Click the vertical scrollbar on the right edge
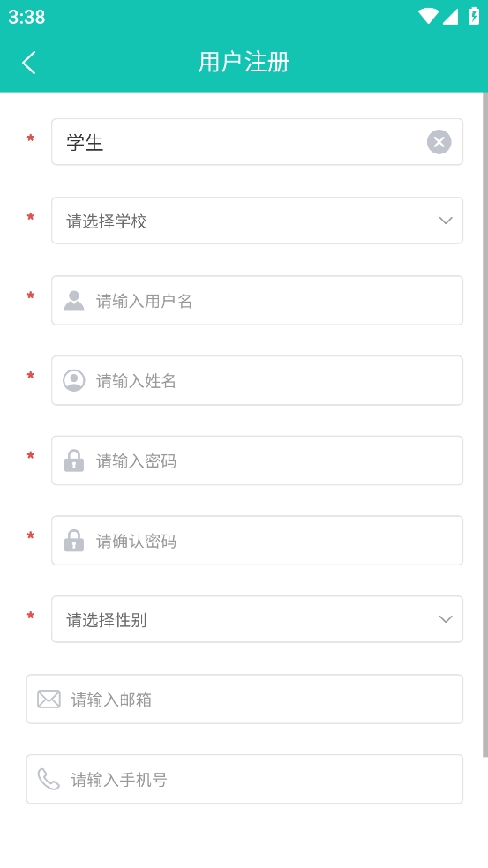This screenshot has height=868, width=488. coord(485,424)
